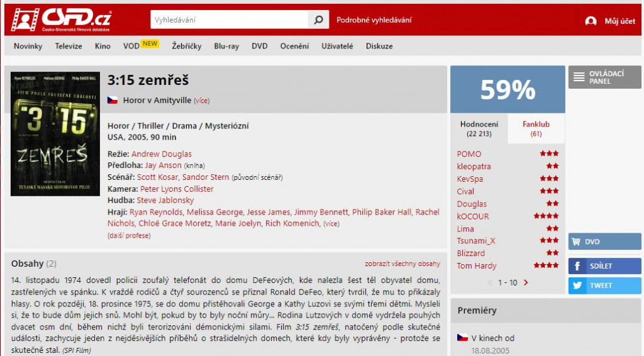The width and height of the screenshot is (644, 356).
Task: Click the Czech flag in Premiéry section
Action: 462,338
